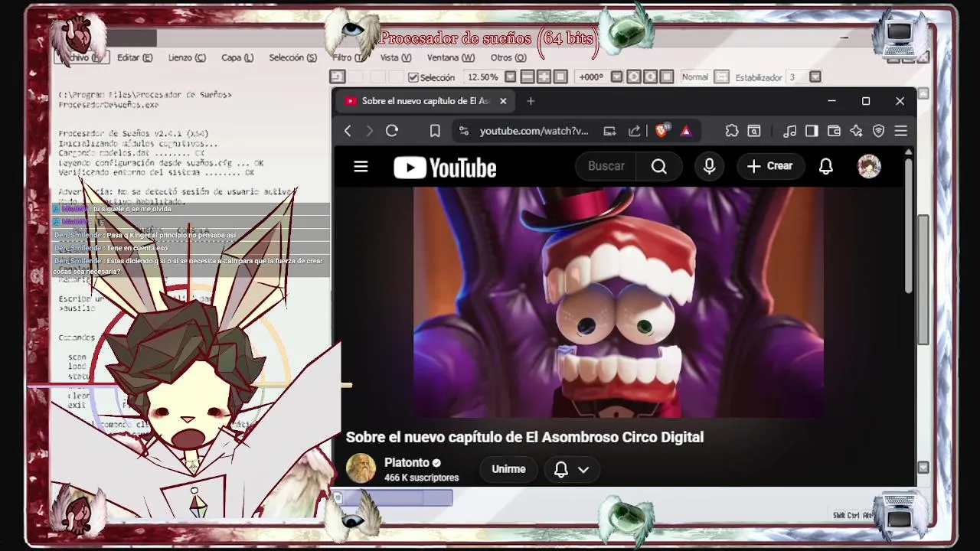Click the cast media icon in address bar
The height and width of the screenshot is (551, 980).
(x=609, y=131)
